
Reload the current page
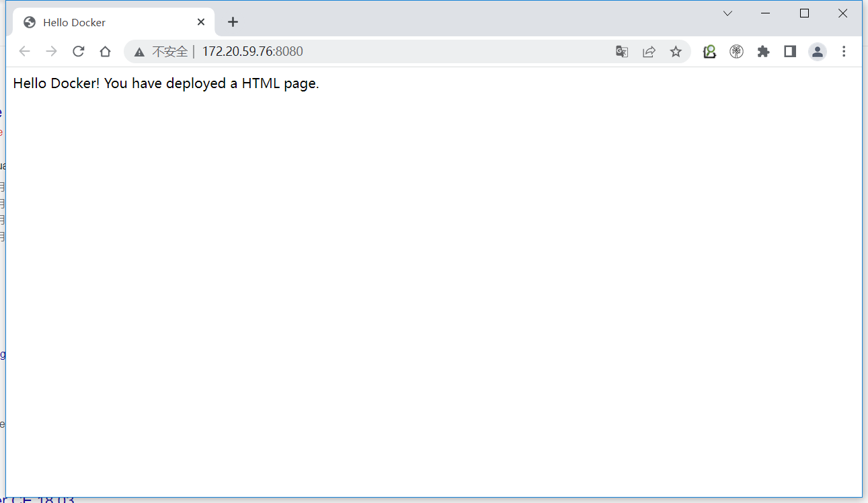tap(79, 52)
